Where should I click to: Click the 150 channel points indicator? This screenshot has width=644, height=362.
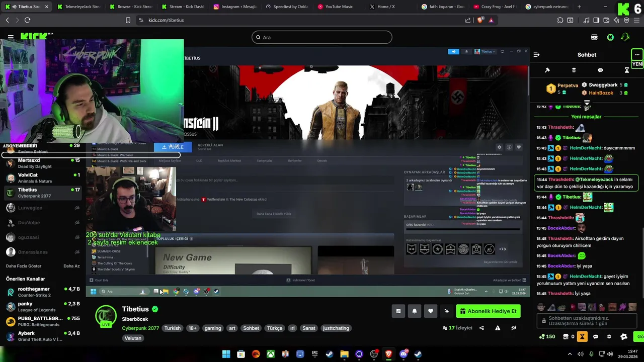547,337
